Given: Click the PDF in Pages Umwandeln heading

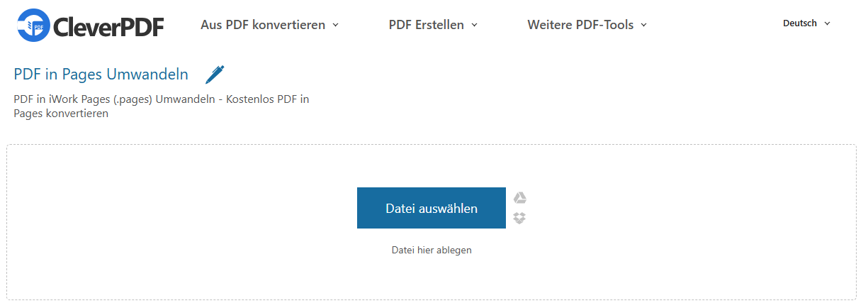Looking at the screenshot, I should (x=101, y=75).
